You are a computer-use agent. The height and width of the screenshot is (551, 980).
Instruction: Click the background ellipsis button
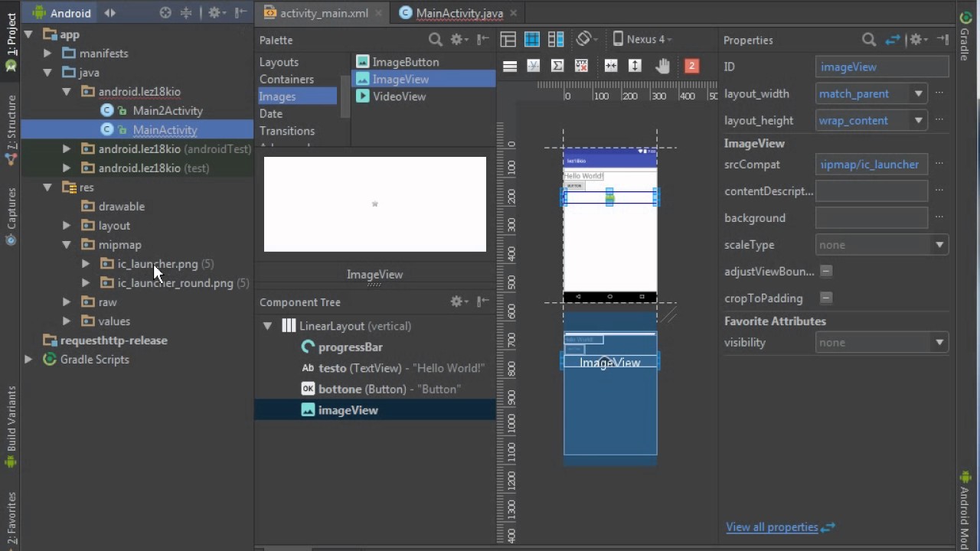939,217
